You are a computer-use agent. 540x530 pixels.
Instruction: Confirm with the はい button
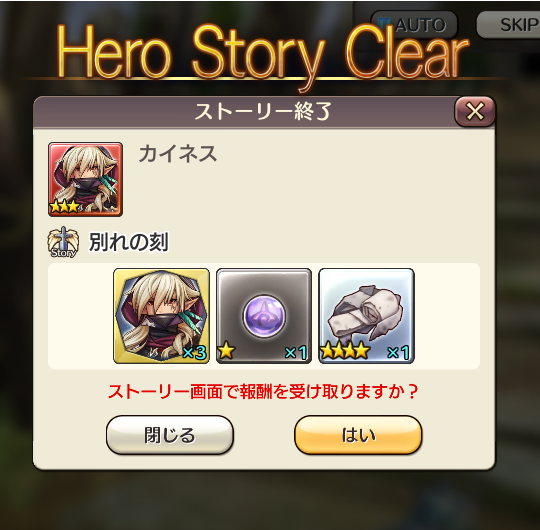(358, 435)
